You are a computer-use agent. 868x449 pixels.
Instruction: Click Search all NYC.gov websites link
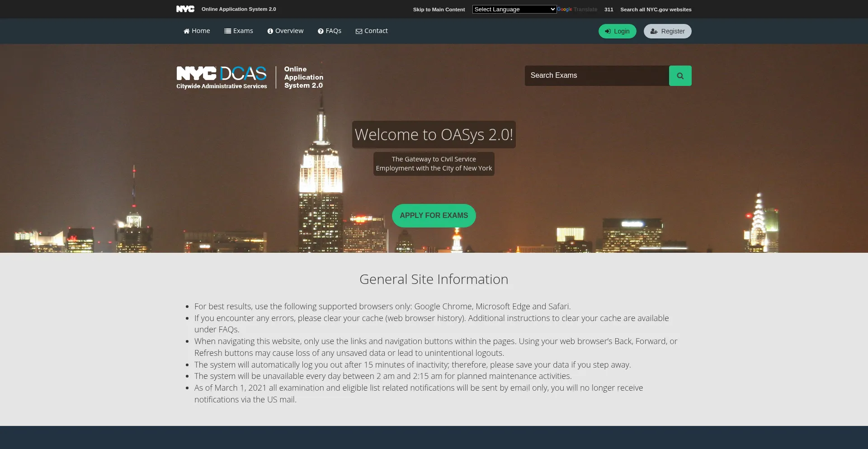click(x=656, y=9)
